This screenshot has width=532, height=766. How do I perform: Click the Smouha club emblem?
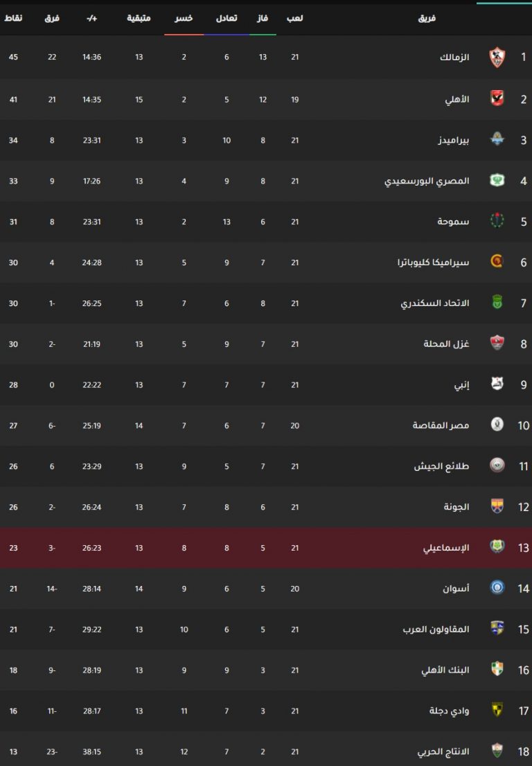[497, 220]
